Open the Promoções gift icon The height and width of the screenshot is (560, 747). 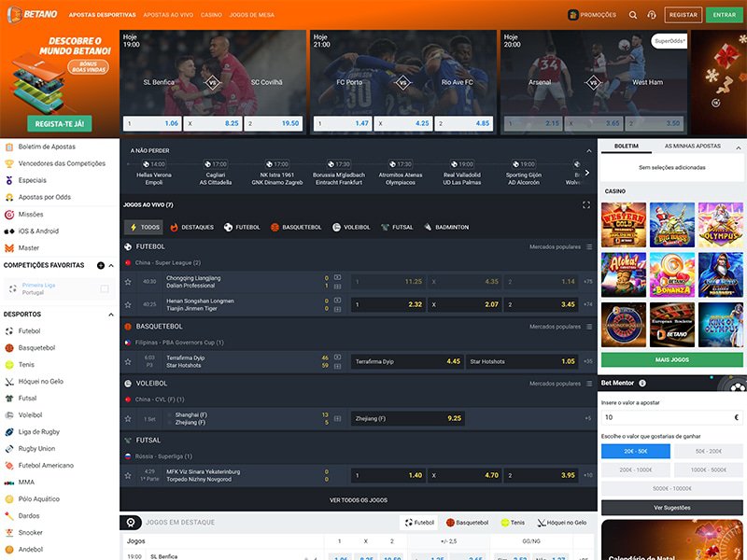click(572, 15)
